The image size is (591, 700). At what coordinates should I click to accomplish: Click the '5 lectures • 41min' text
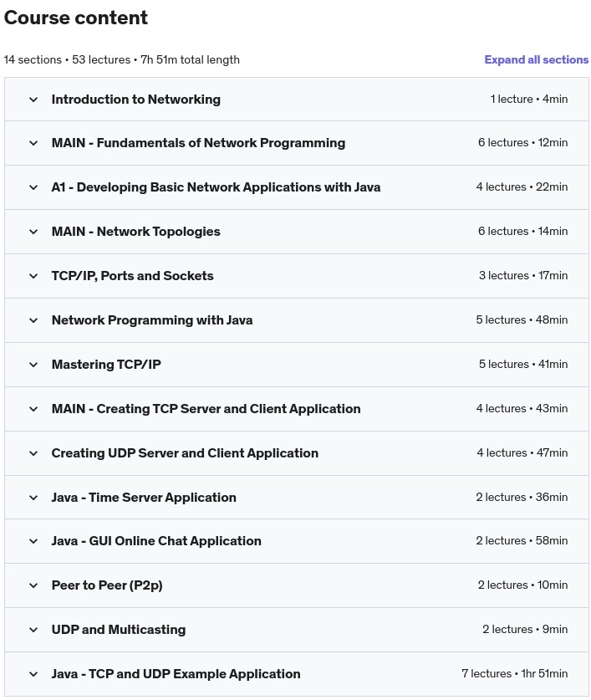[523, 365]
